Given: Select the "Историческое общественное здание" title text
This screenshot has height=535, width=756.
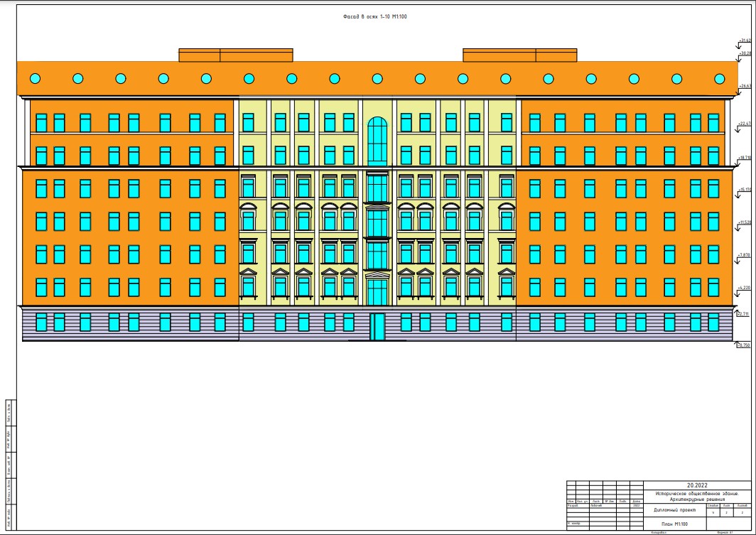Looking at the screenshot, I should coord(697,494).
